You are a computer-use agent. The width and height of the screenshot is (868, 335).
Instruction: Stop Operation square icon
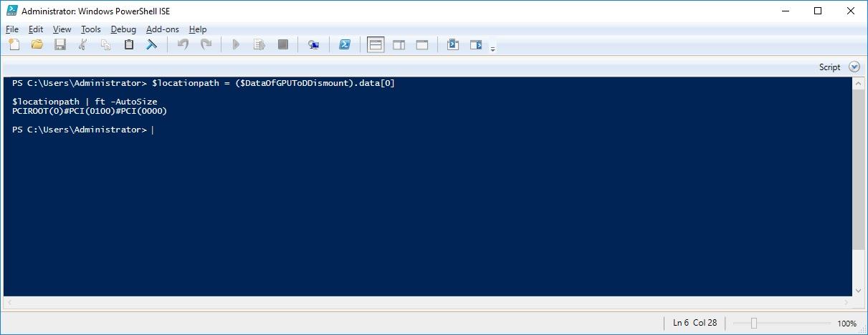tap(282, 44)
